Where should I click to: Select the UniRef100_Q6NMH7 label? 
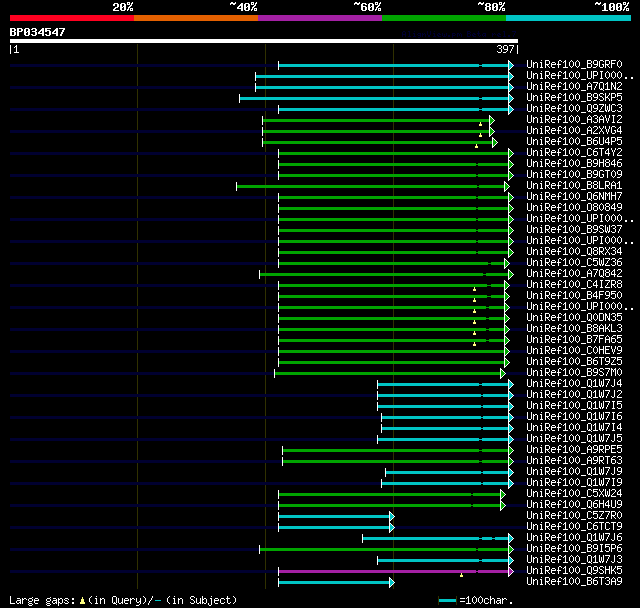point(574,197)
